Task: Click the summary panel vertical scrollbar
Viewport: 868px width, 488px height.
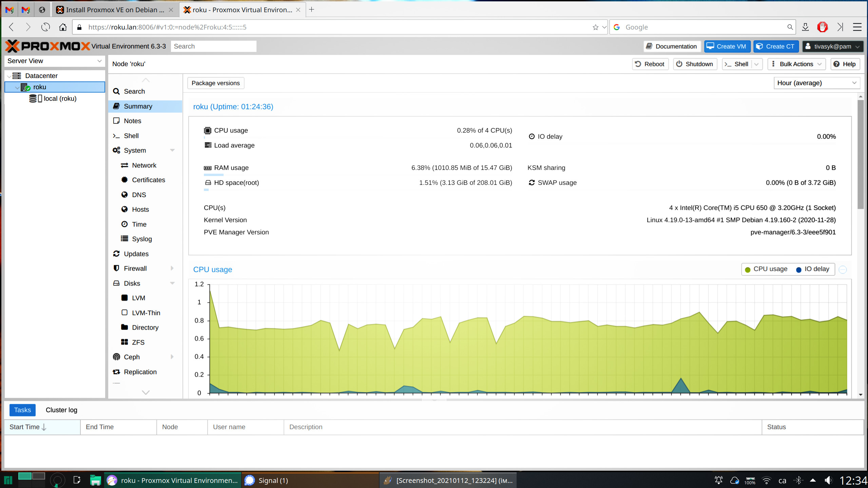Action: click(x=861, y=155)
